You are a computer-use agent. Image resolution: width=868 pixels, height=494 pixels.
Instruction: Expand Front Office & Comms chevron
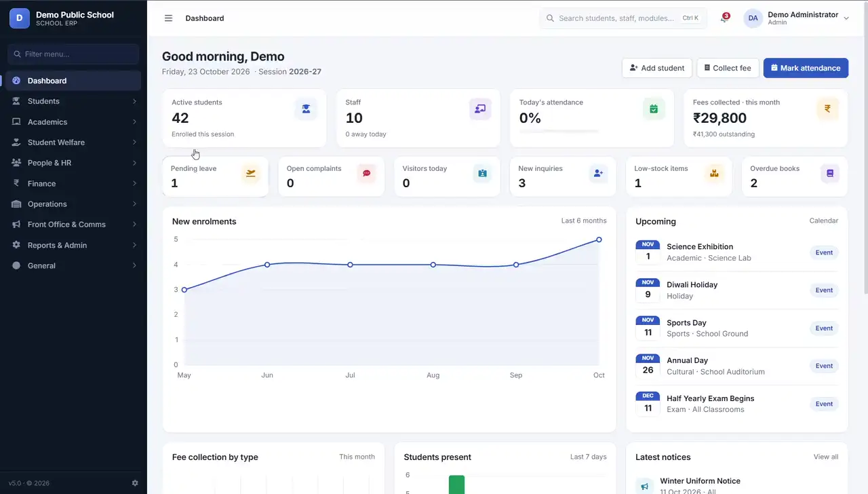point(134,225)
